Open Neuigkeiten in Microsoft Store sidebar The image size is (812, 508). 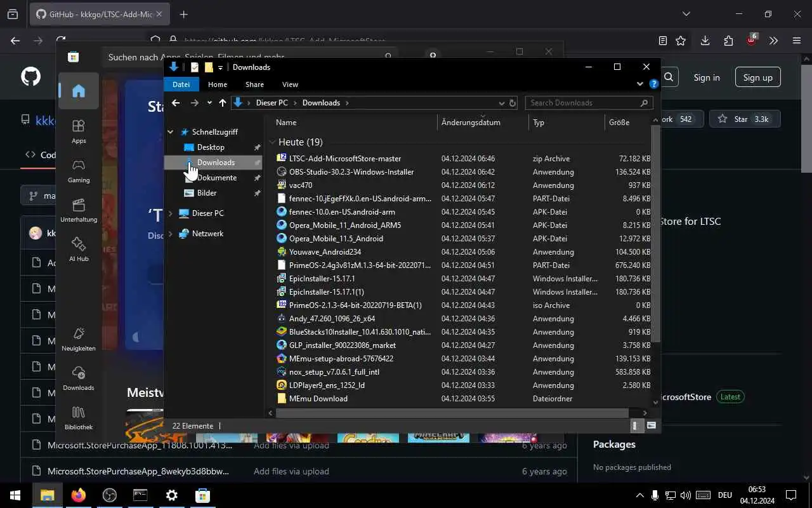tap(79, 339)
